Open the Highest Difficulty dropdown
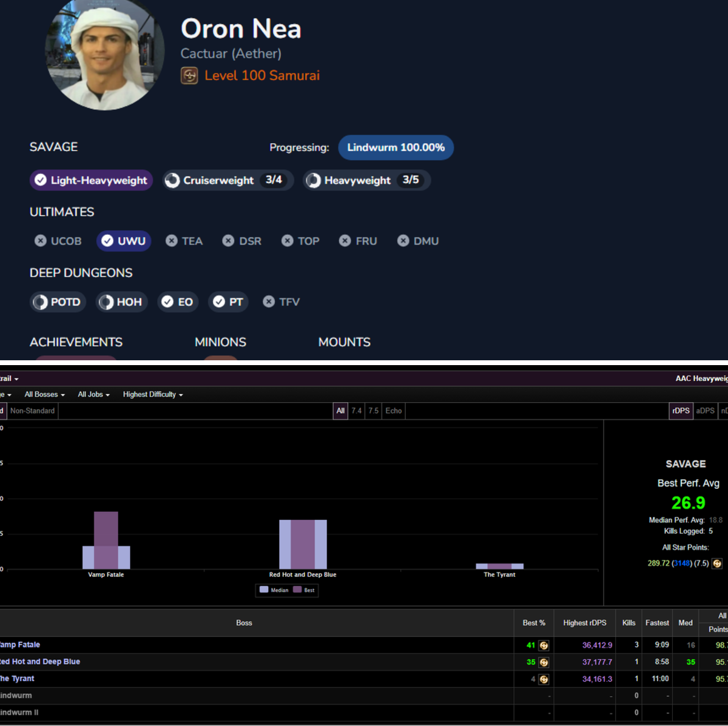728x726 pixels. (x=153, y=394)
